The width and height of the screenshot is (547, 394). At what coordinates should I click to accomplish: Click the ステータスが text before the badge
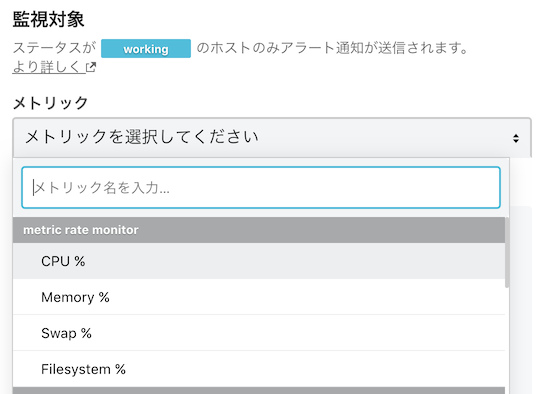[x=54, y=48]
